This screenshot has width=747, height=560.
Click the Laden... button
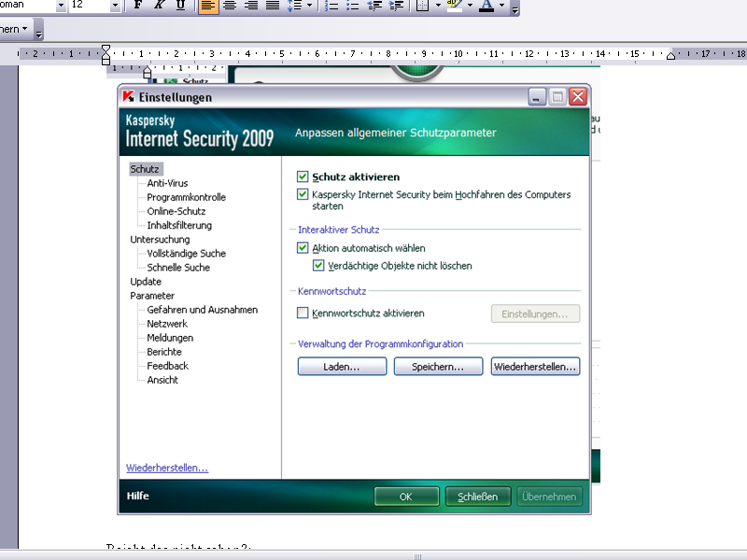coord(342,367)
